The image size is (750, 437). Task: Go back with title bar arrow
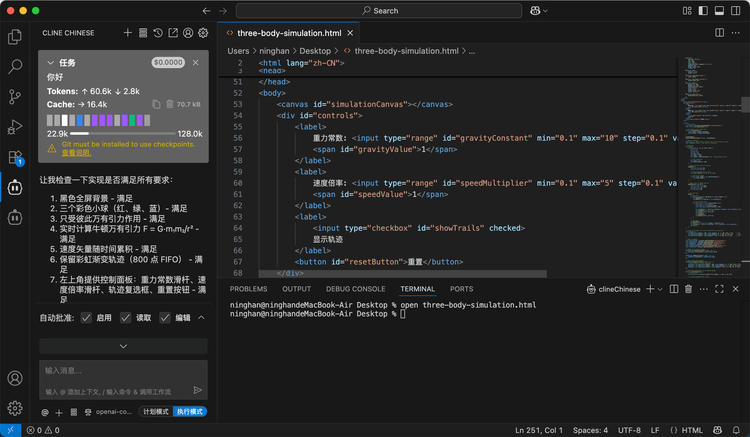point(206,11)
